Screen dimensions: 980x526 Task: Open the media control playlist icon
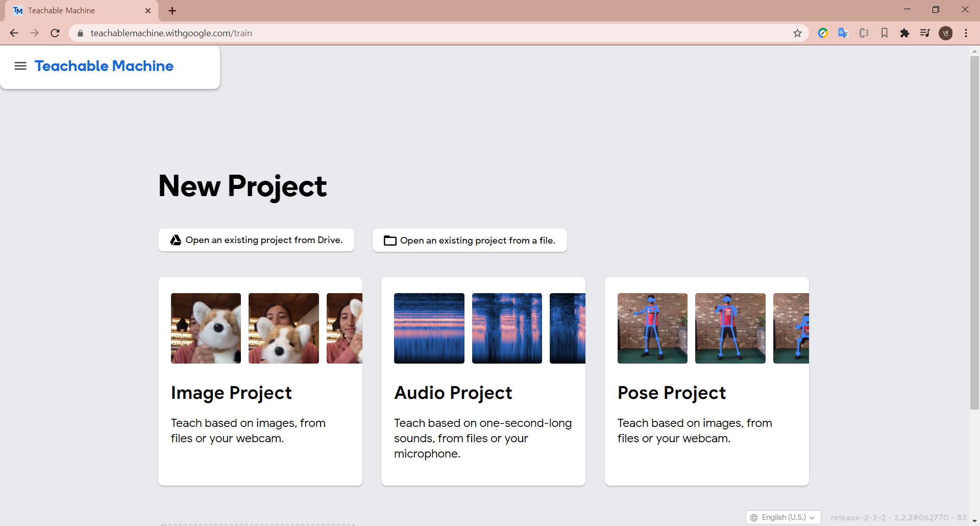coord(925,33)
